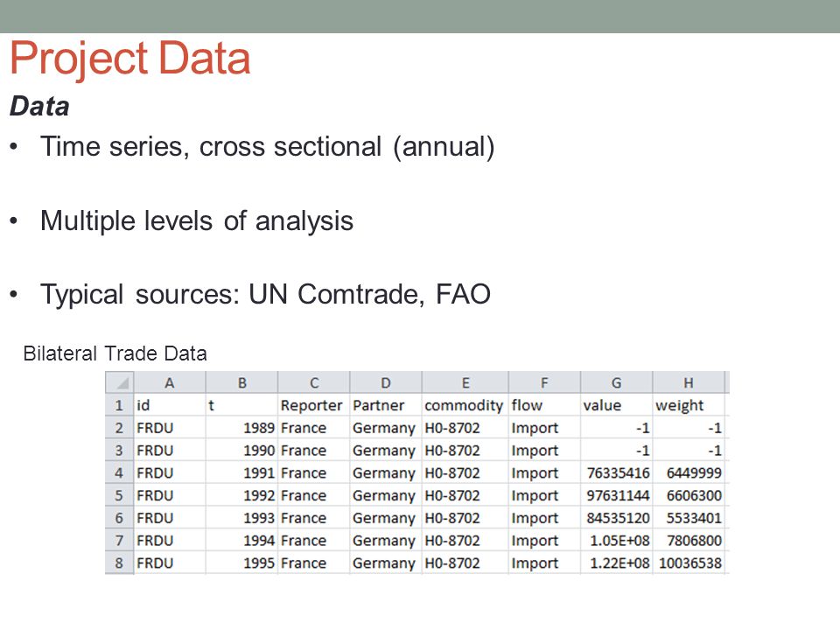The width and height of the screenshot is (840, 630).
Task: Click value cell 76335416
Action: 617,473
